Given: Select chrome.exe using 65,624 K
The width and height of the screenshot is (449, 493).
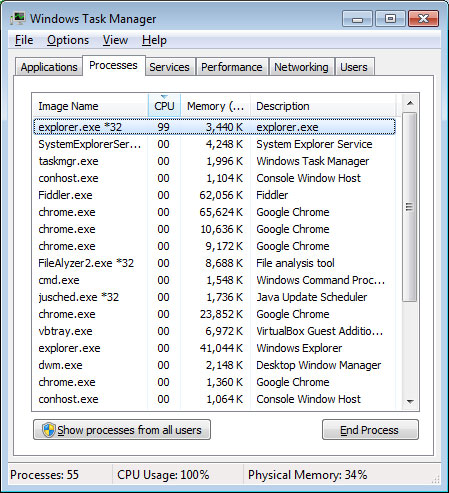Looking at the screenshot, I should click(214, 212).
